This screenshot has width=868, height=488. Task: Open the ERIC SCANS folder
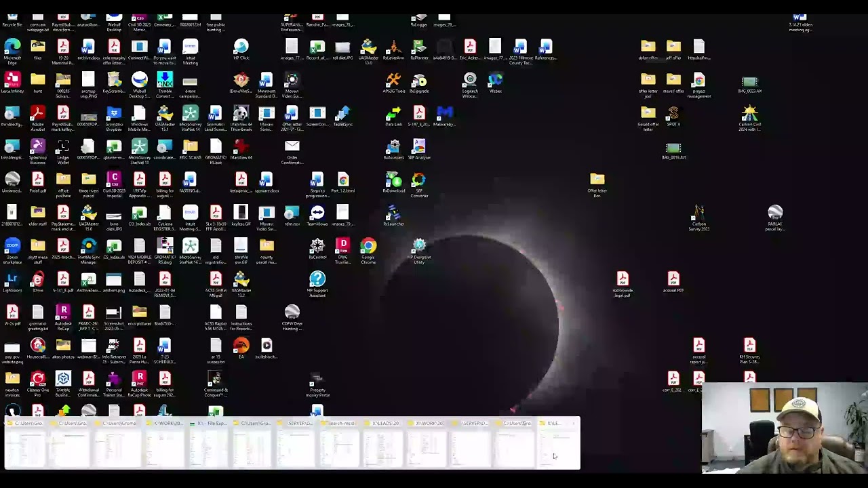(190, 147)
